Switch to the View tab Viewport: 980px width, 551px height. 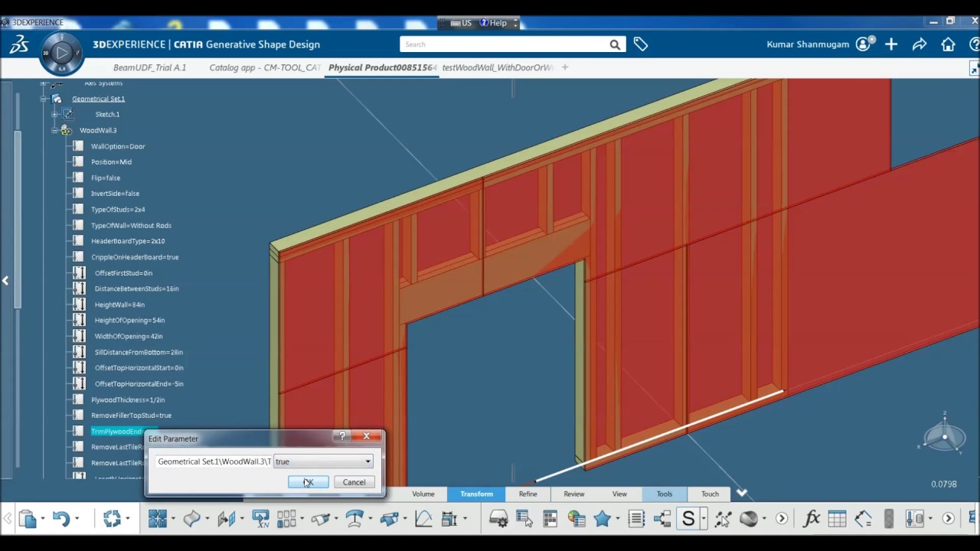pos(619,494)
